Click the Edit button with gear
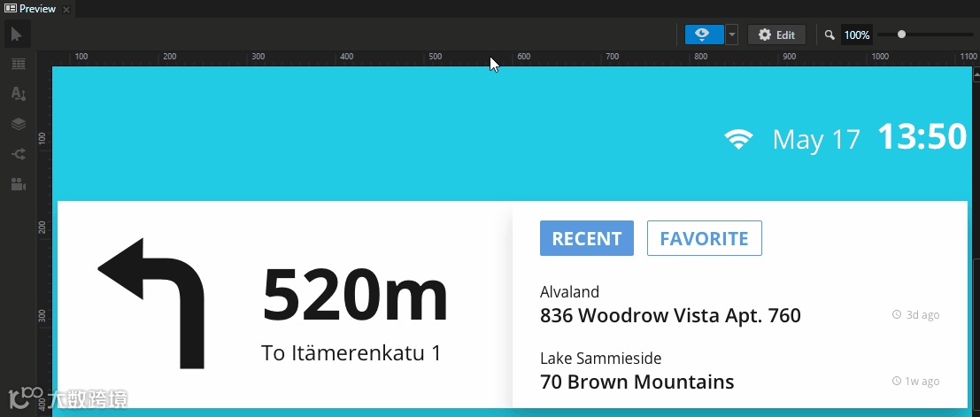 pos(777,35)
